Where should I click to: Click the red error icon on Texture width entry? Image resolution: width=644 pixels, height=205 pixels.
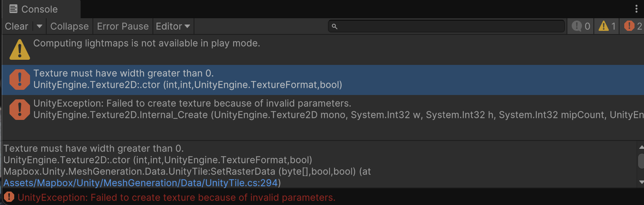point(20,80)
